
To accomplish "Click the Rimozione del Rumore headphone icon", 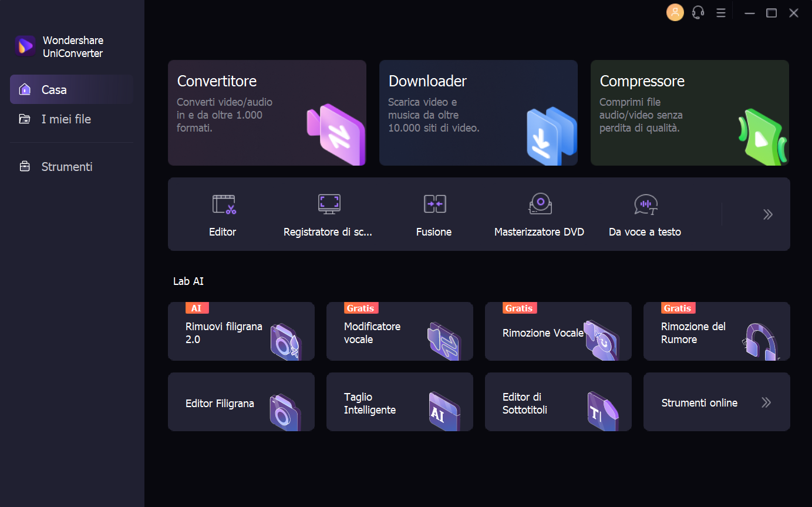I will click(762, 341).
